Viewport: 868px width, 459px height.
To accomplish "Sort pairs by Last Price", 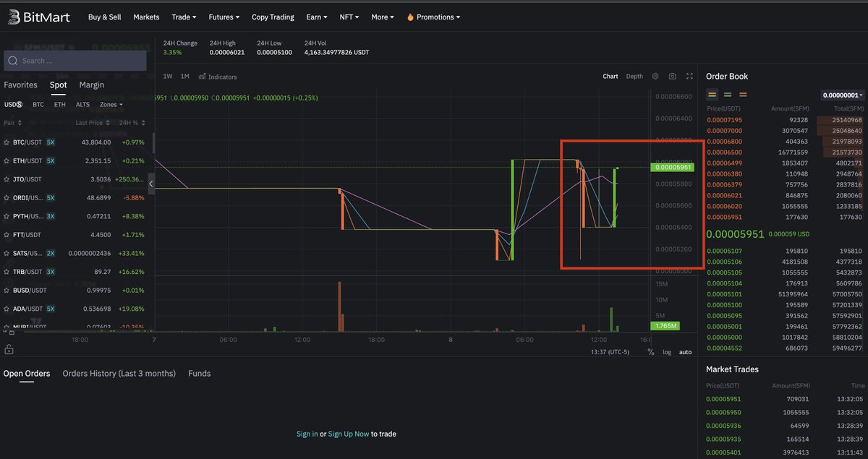I will click(91, 123).
